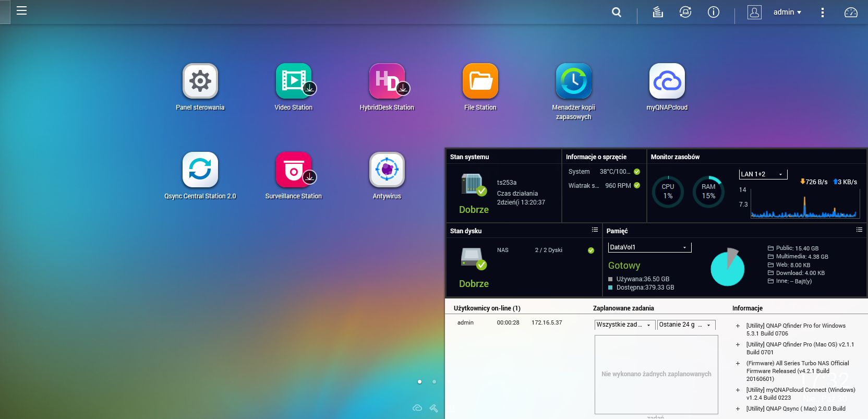Image resolution: width=868 pixels, height=419 pixels.
Task: Click the admin online user row
Action: [510, 322]
